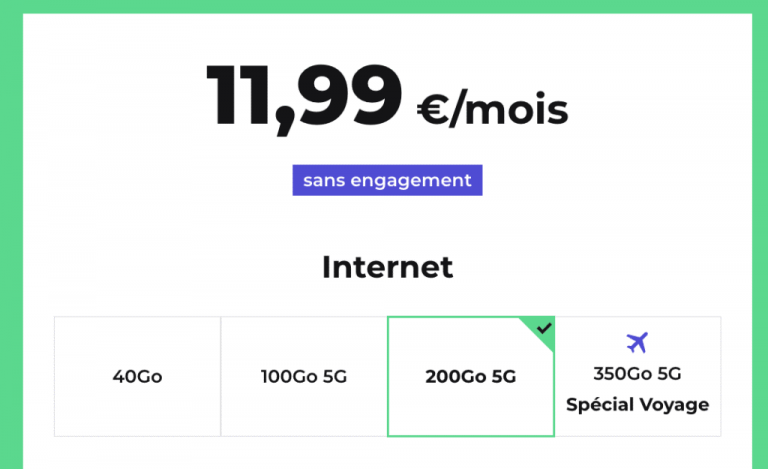Click the green bottom border of the selected plan tile

(471, 435)
